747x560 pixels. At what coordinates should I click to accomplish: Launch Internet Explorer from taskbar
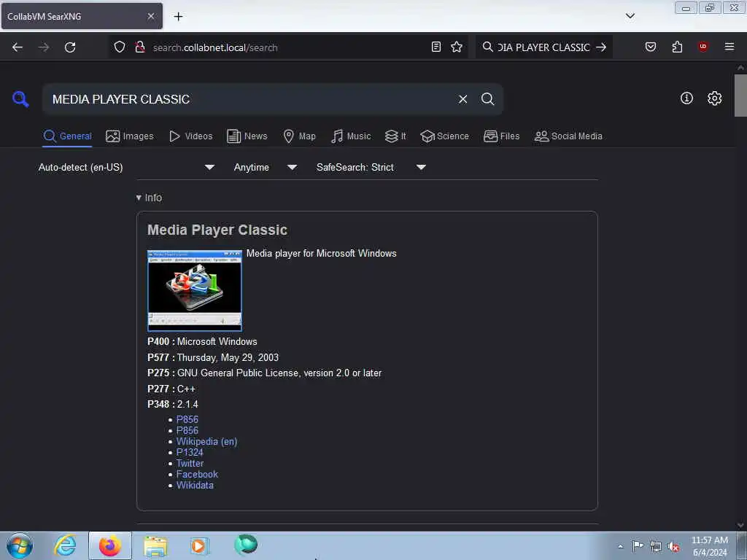coord(64,545)
